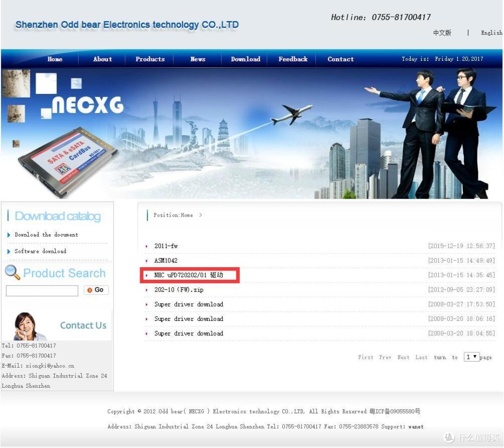Click arrow icon beside Download the document
Screen dimensions: 504x448
[9, 235]
